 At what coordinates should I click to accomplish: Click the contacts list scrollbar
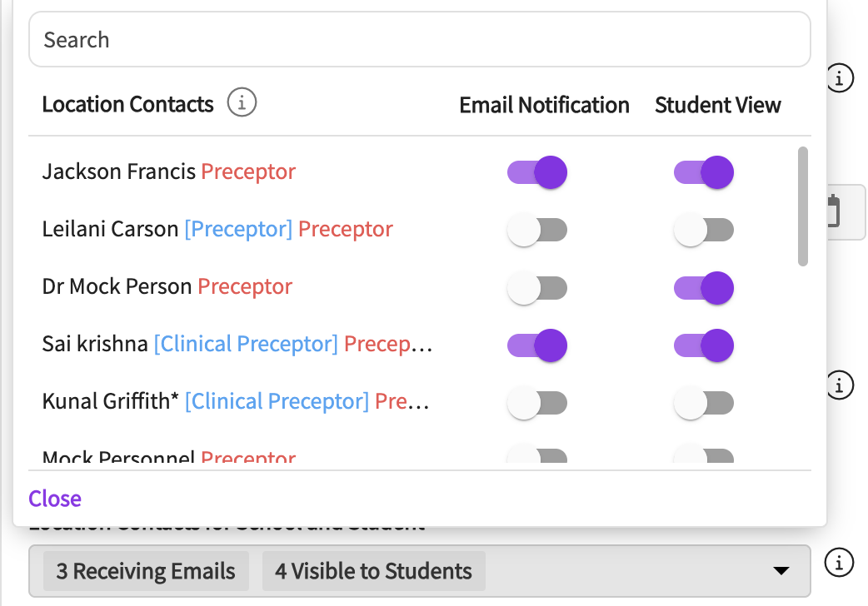(x=802, y=206)
